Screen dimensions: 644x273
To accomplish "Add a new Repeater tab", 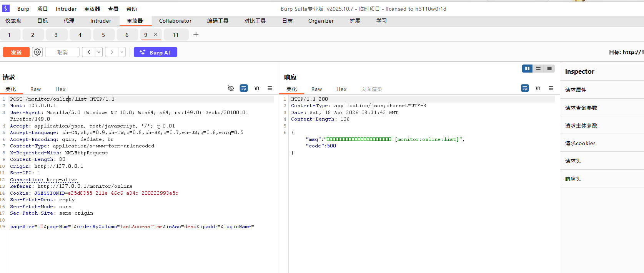I will coord(196,35).
